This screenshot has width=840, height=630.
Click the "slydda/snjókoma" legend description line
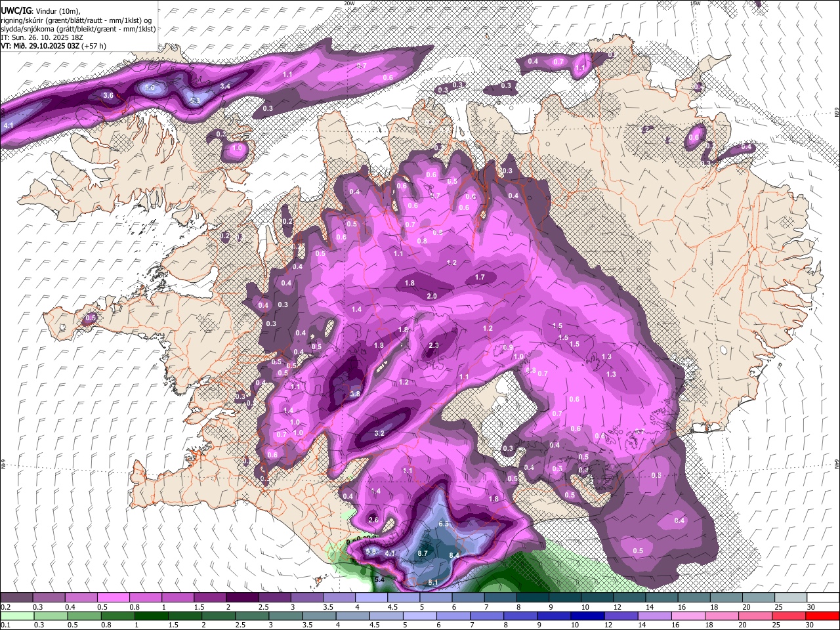click(78, 28)
